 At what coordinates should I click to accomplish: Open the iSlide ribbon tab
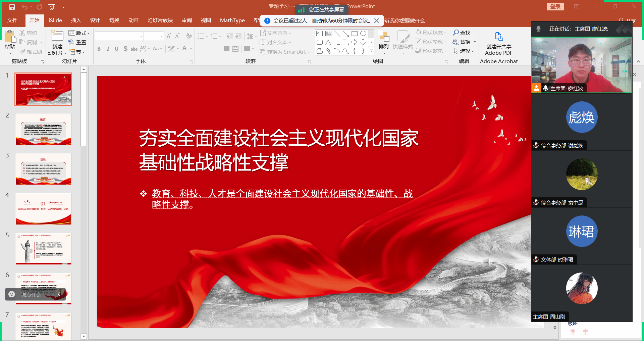coord(55,20)
